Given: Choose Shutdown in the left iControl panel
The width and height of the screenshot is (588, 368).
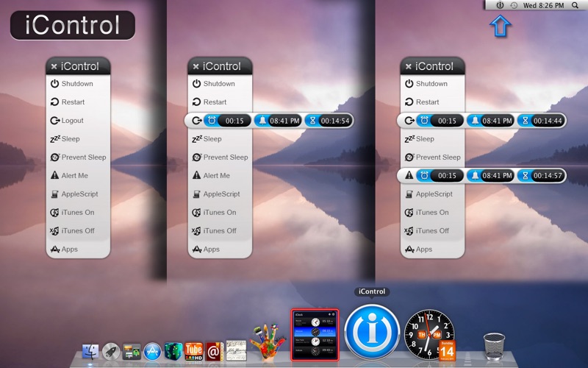Looking at the screenshot, I should (78, 84).
